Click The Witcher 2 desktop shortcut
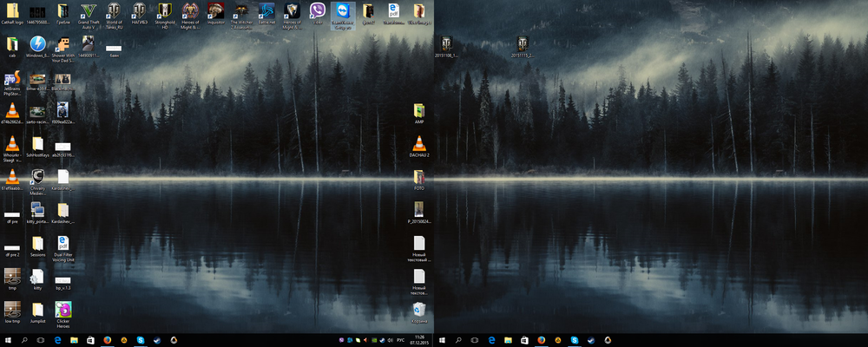 point(241,12)
